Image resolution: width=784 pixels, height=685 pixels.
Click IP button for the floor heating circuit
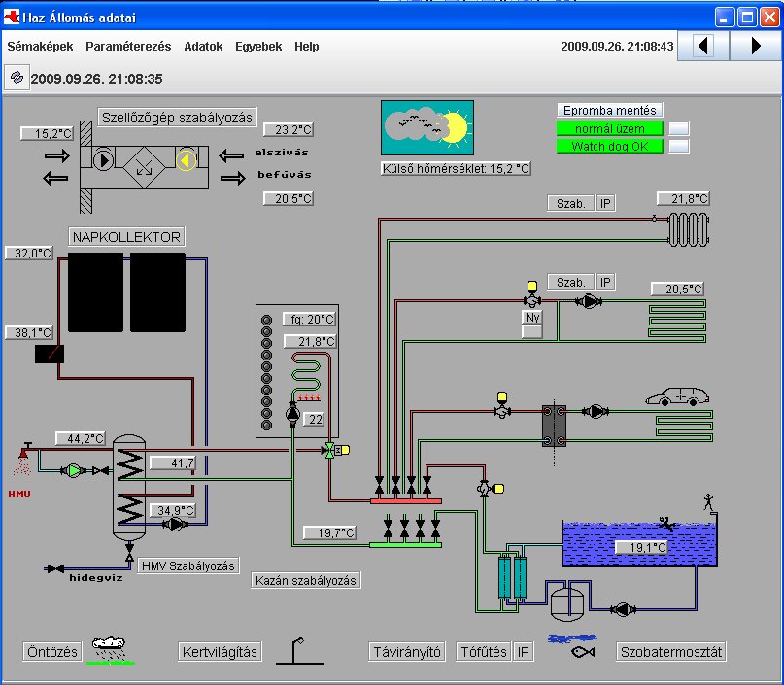[x=605, y=282]
